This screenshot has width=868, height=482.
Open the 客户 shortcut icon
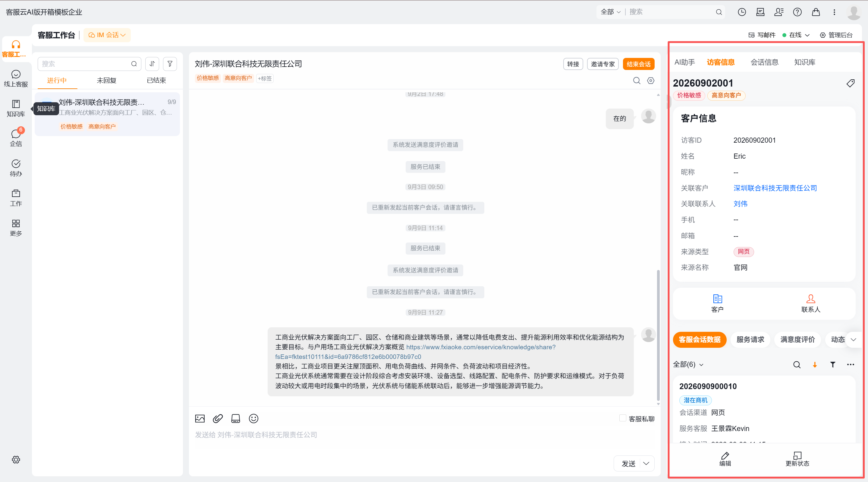coord(717,303)
